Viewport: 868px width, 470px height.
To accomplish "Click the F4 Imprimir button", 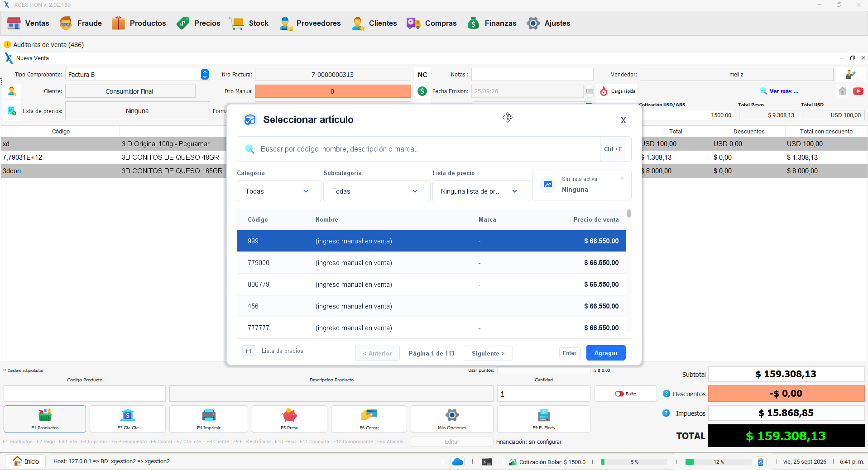I will (209, 419).
